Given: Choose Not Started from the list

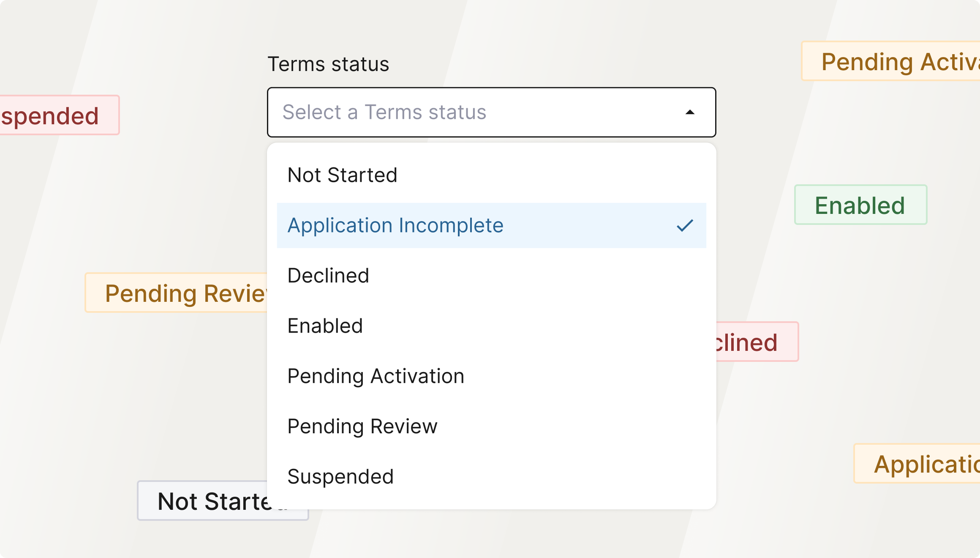Looking at the screenshot, I should click(491, 175).
